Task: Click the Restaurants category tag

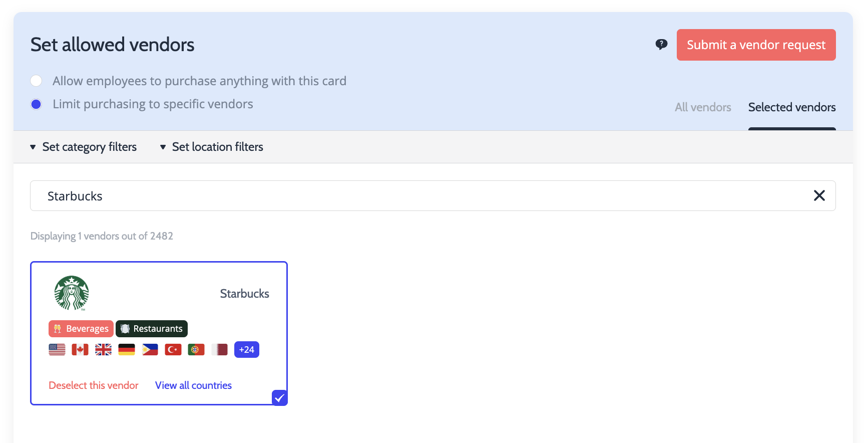Action: pyautogui.click(x=152, y=329)
